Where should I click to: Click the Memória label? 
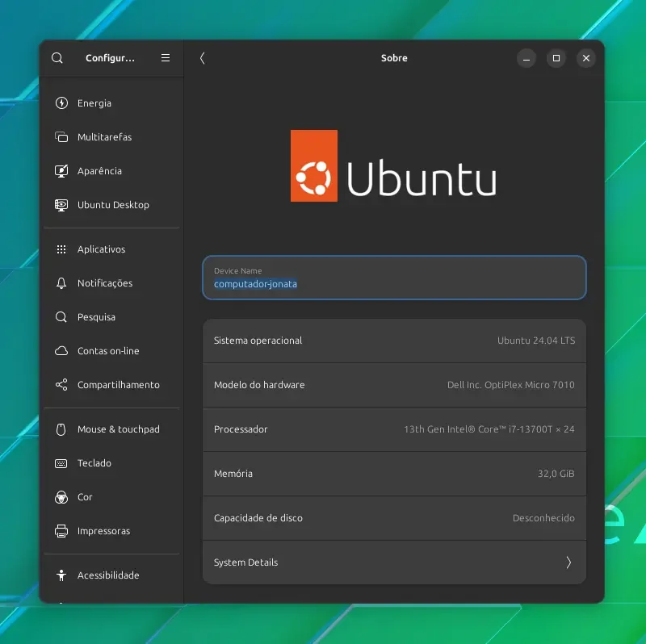point(233,474)
